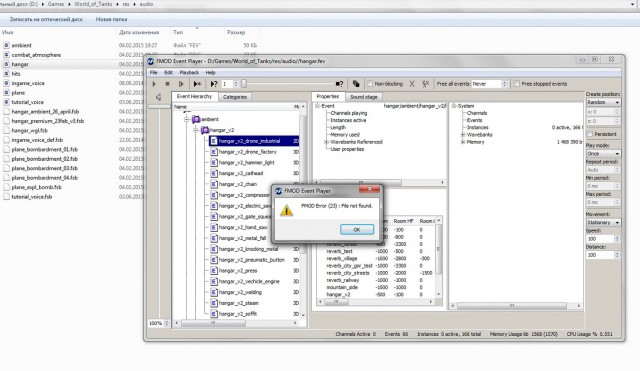Click the warning icon in the error dialog
Screen dimensions: 640x371
click(x=287, y=211)
